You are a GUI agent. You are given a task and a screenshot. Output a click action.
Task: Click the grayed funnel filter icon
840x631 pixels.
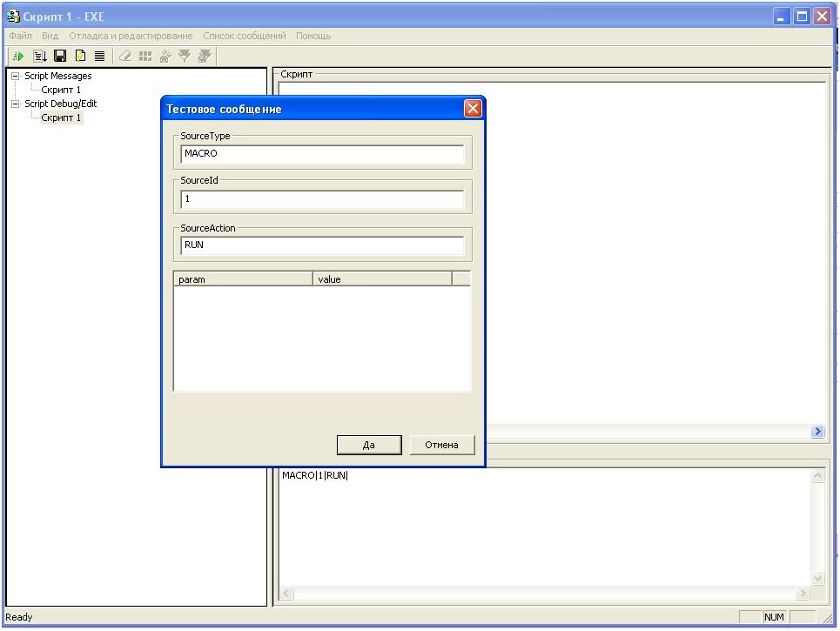[184, 56]
